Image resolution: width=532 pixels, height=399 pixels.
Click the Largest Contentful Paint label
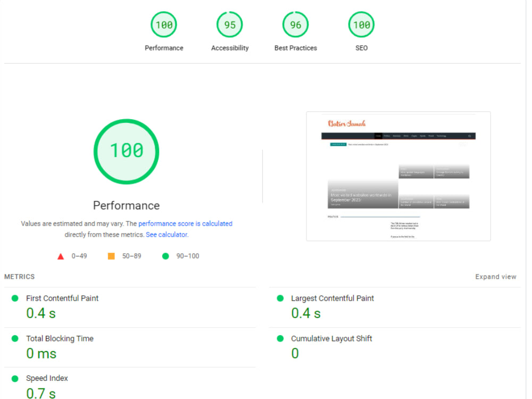pos(332,298)
